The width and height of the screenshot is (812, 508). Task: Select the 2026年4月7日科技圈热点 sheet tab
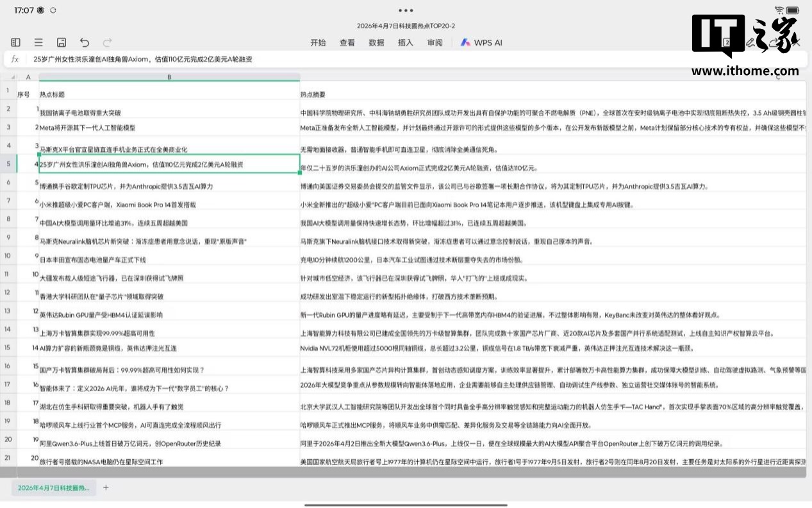[54, 487]
